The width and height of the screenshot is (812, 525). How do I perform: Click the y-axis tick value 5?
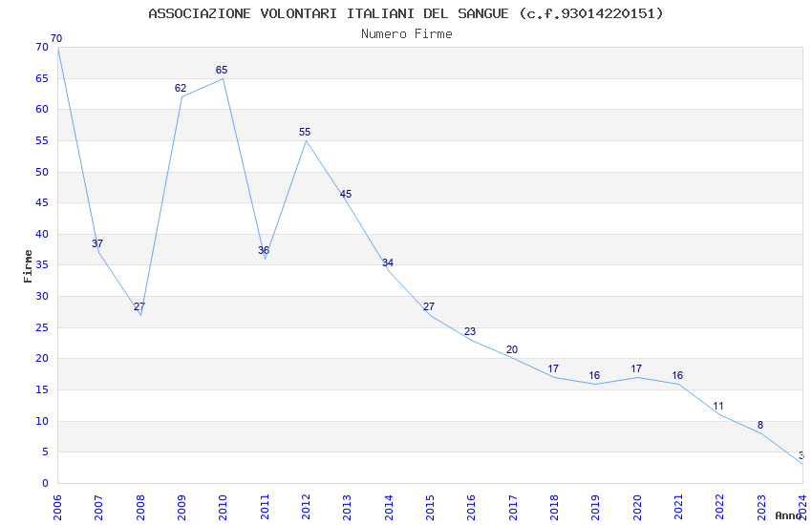tap(45, 452)
